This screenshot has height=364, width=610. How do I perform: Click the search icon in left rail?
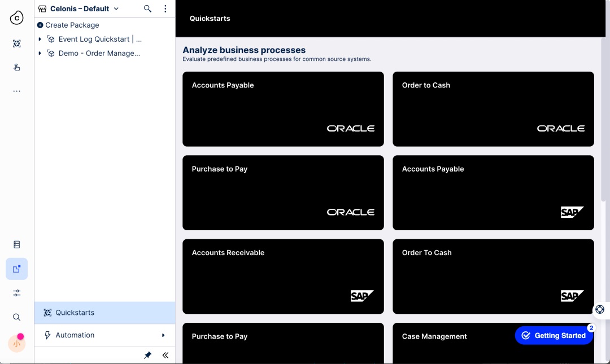[x=17, y=317]
